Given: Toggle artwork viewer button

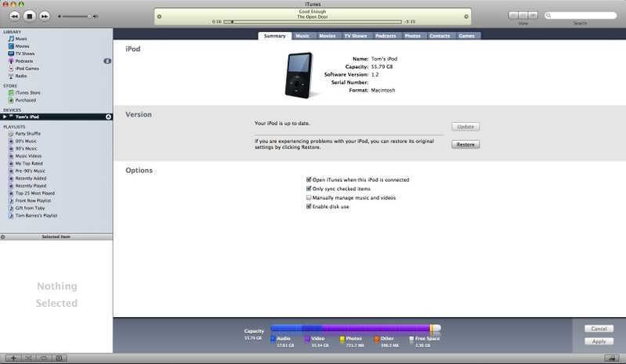Looking at the screenshot, I should click(x=59, y=358).
